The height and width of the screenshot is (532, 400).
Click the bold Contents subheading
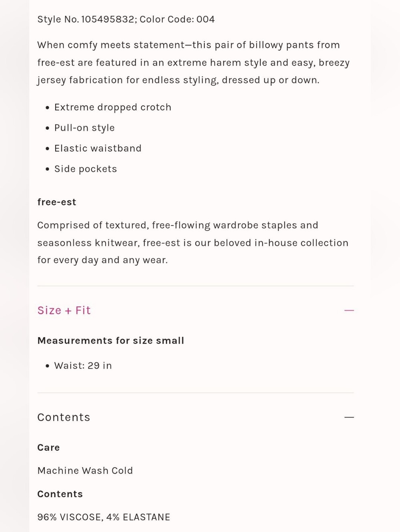(60, 494)
